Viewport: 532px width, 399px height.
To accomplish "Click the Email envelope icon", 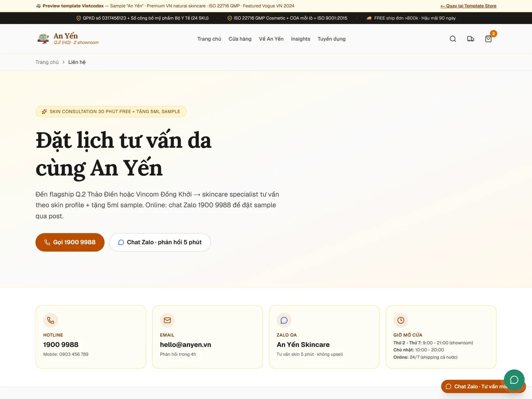I will pyautogui.click(x=167, y=320).
